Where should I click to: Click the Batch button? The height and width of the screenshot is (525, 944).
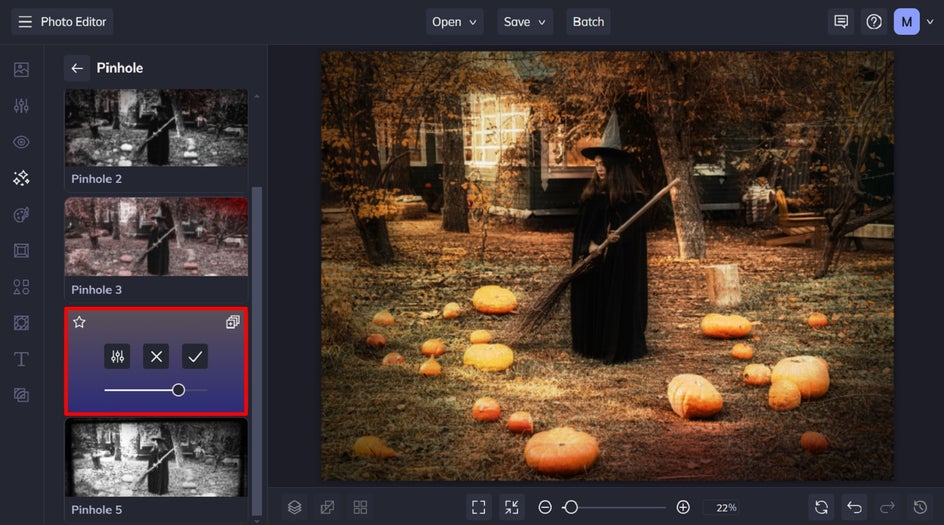(588, 22)
